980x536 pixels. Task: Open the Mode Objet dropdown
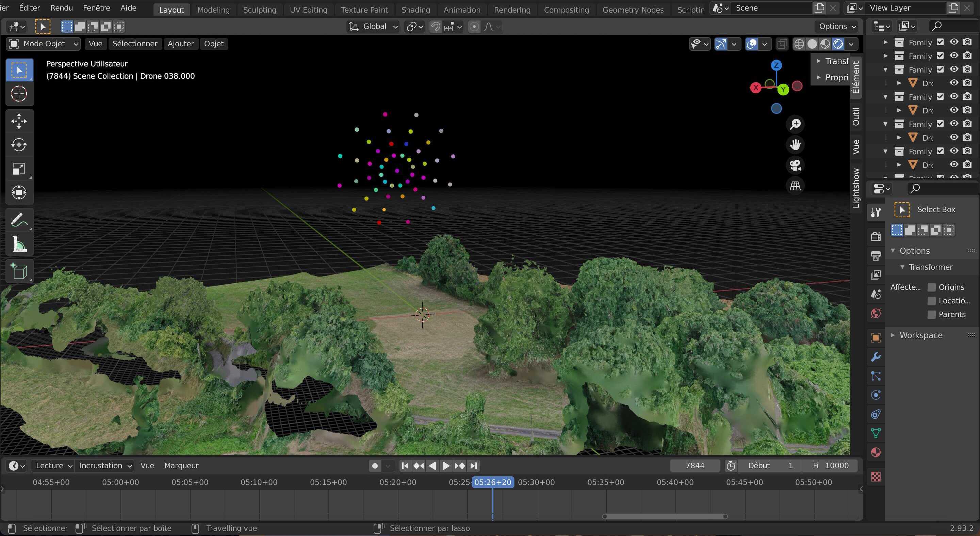point(43,44)
